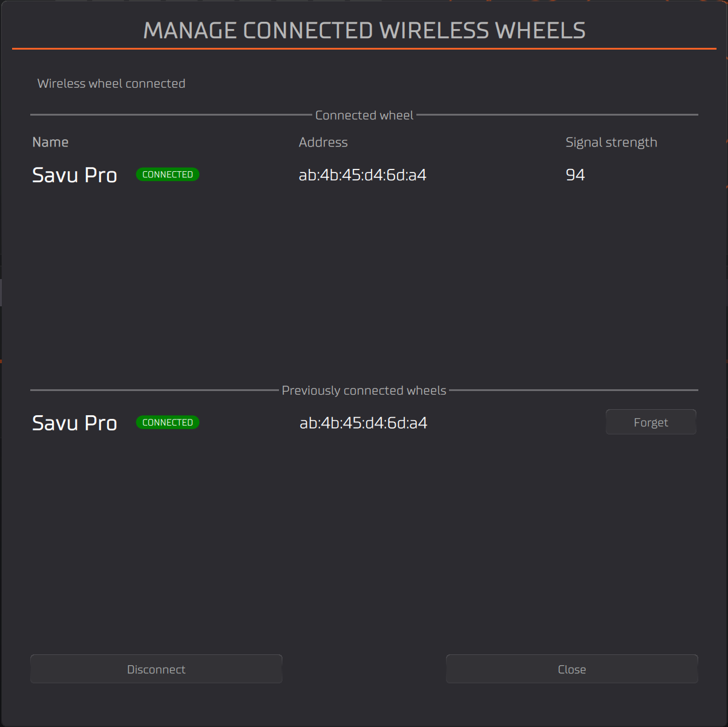The image size is (728, 727).
Task: Close the wireless wheels dialog
Action: 572,669
